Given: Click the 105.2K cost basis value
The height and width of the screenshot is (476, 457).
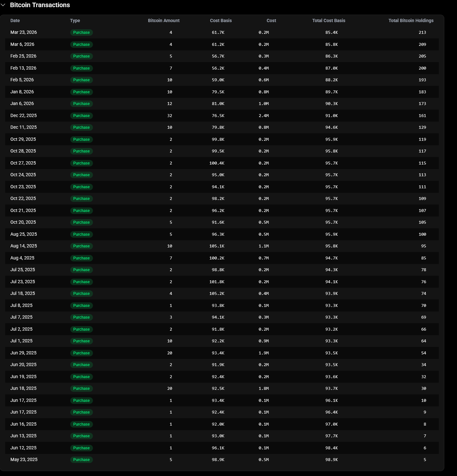Looking at the screenshot, I should pos(217,294).
